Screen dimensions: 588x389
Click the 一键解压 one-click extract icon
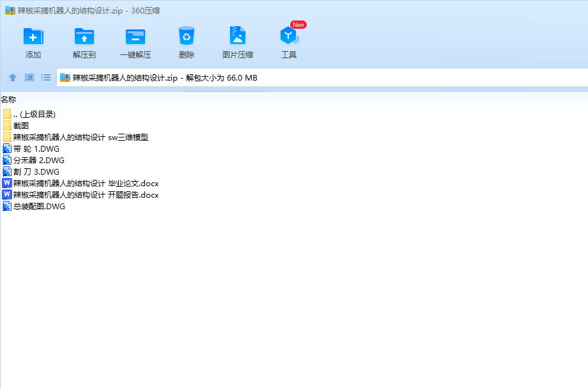click(135, 37)
